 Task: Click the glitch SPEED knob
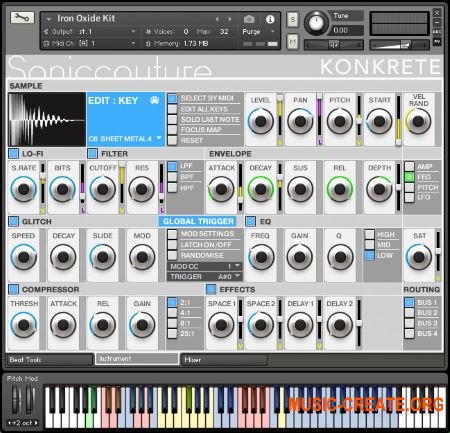24,257
